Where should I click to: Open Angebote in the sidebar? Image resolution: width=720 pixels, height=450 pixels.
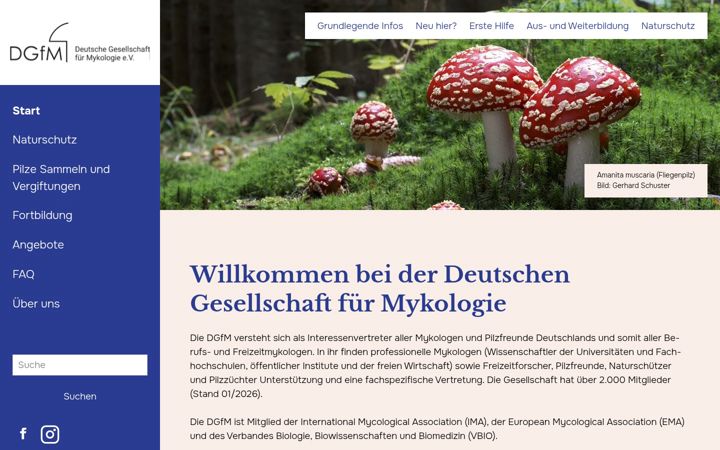[38, 245]
